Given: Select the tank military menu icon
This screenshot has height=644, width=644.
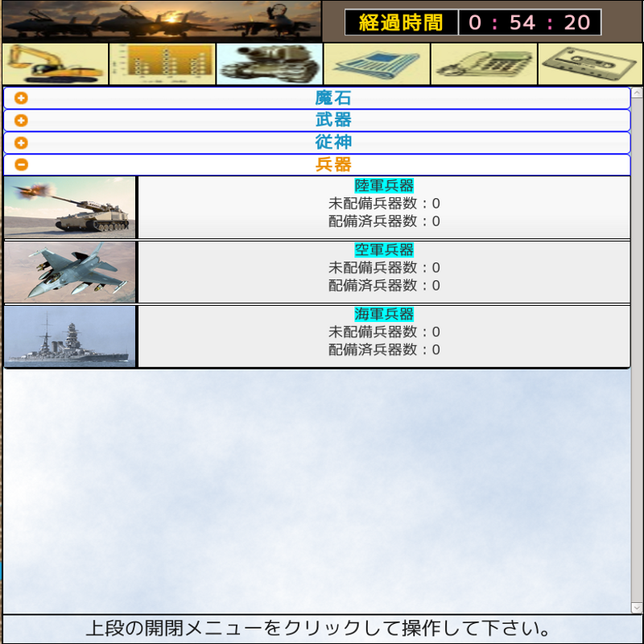Looking at the screenshot, I should click(x=270, y=64).
